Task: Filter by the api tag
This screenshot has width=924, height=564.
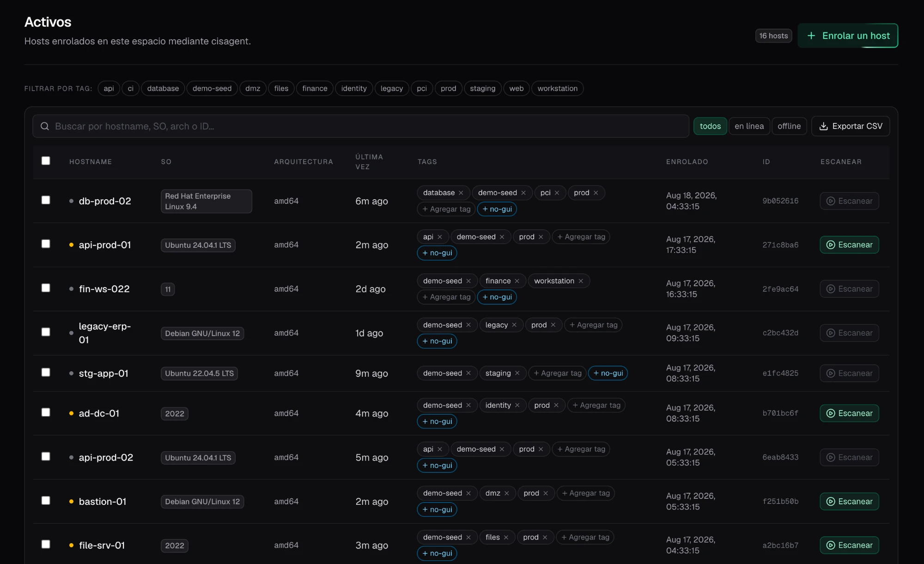Action: [109, 88]
